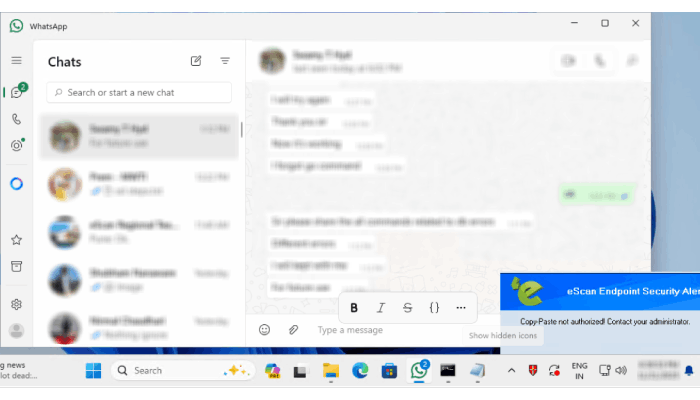
Task: Open the chat filter menu icon
Action: pos(225,61)
